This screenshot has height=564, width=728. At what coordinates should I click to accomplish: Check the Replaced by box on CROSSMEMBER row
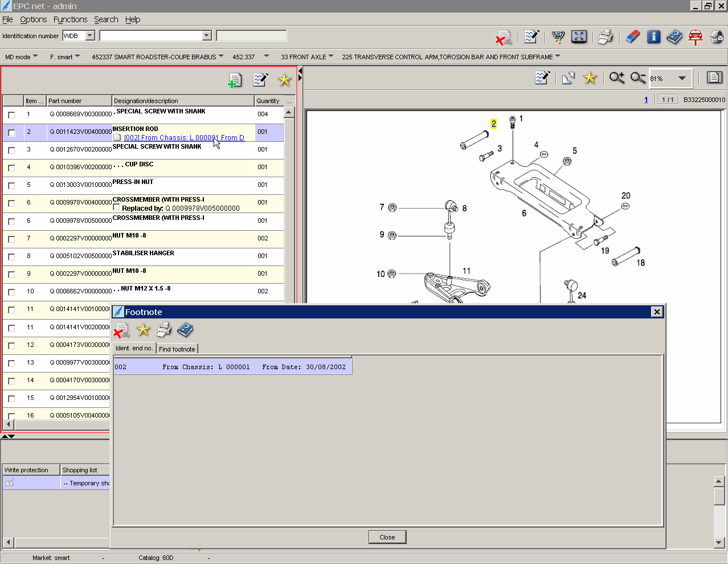tap(116, 209)
